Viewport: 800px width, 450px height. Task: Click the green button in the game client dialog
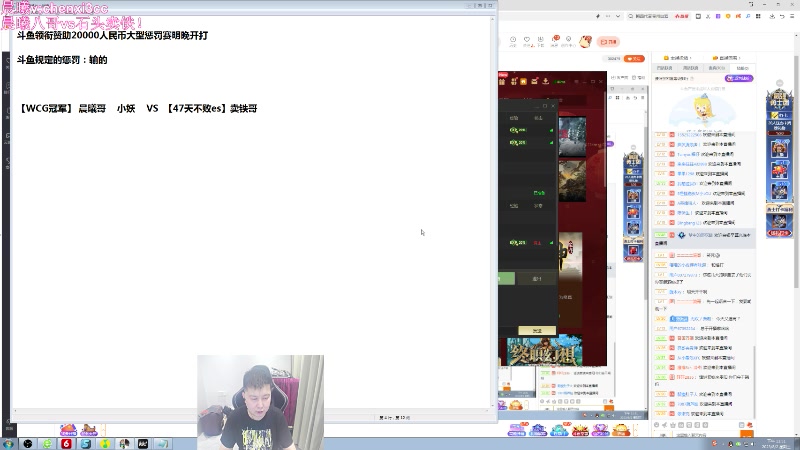click(506, 278)
